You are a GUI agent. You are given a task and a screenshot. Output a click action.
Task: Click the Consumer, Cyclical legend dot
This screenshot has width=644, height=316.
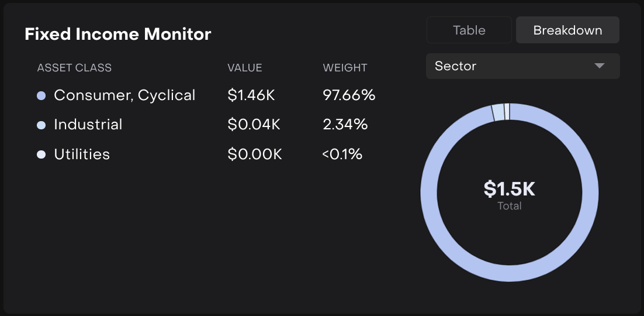(41, 95)
